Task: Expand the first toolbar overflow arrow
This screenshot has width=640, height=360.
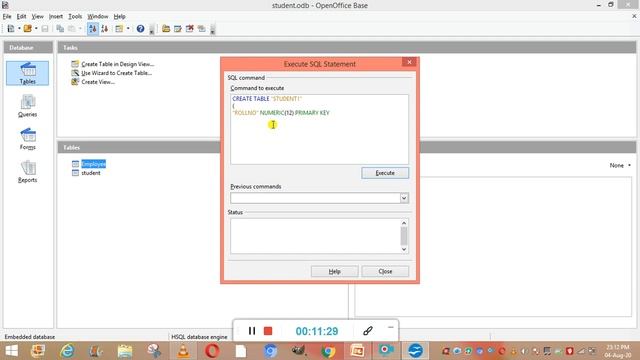Action: (x=152, y=29)
